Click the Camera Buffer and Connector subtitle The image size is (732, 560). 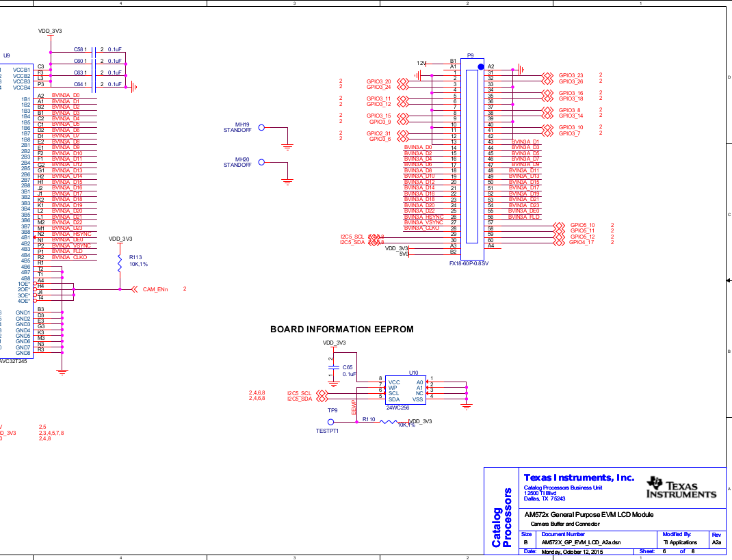(x=565, y=524)
